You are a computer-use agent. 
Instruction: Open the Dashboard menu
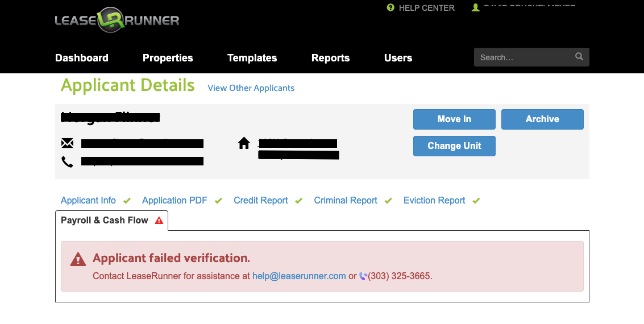82,58
